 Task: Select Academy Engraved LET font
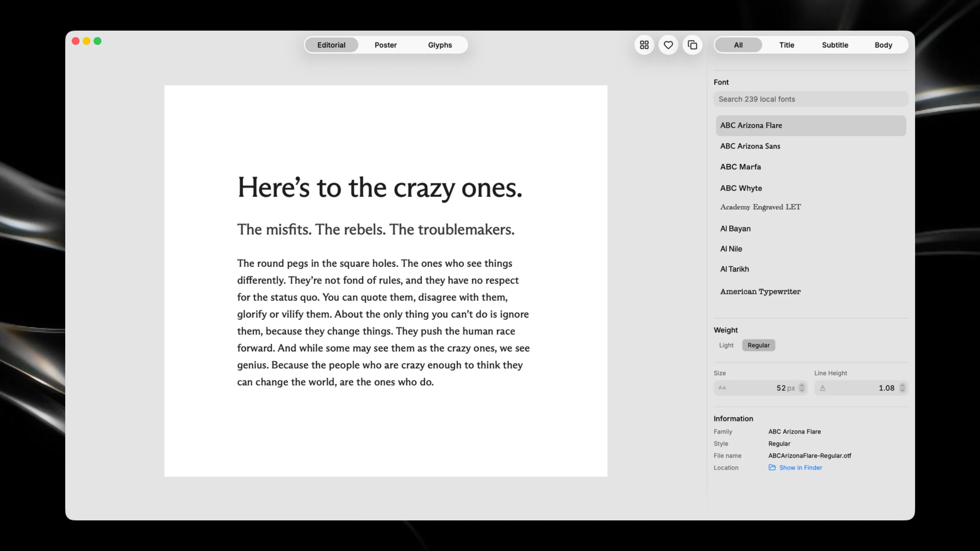(811, 207)
